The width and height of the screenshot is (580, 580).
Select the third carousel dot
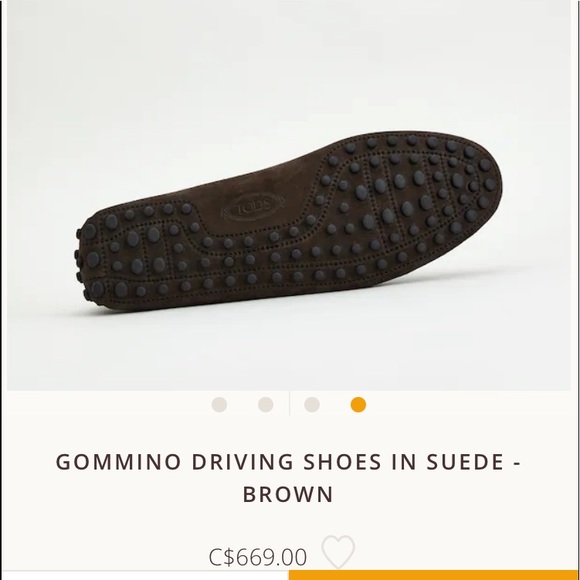point(312,404)
